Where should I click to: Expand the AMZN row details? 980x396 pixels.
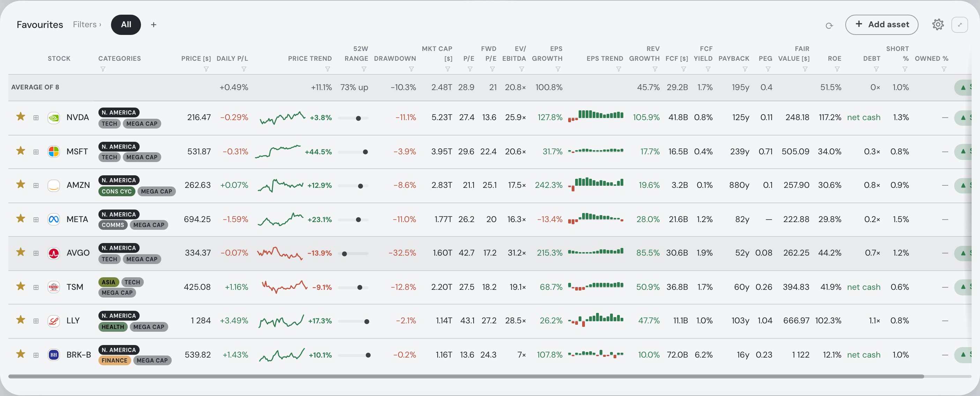[36, 185]
